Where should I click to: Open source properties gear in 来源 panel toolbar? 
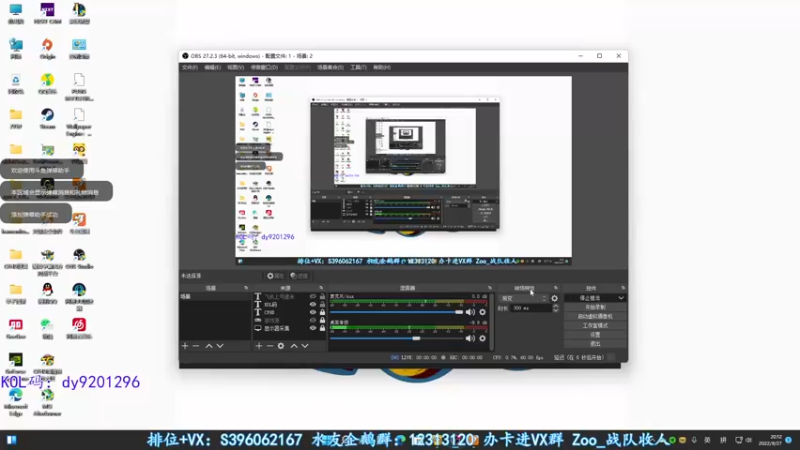pos(281,346)
